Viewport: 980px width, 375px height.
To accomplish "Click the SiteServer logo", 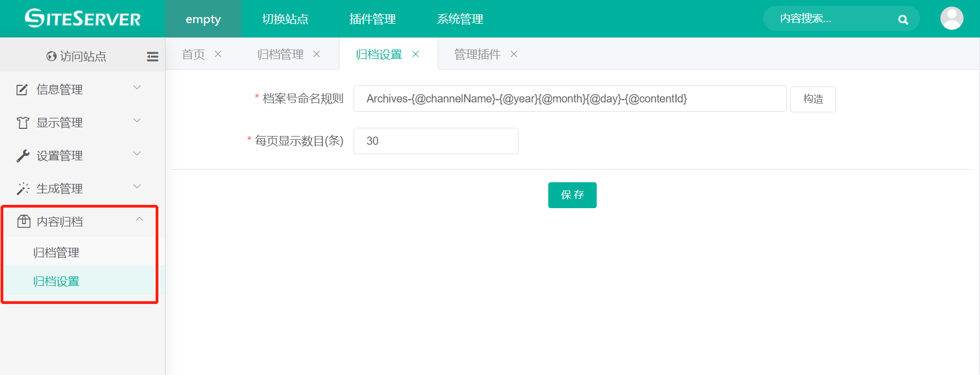I will [82, 19].
